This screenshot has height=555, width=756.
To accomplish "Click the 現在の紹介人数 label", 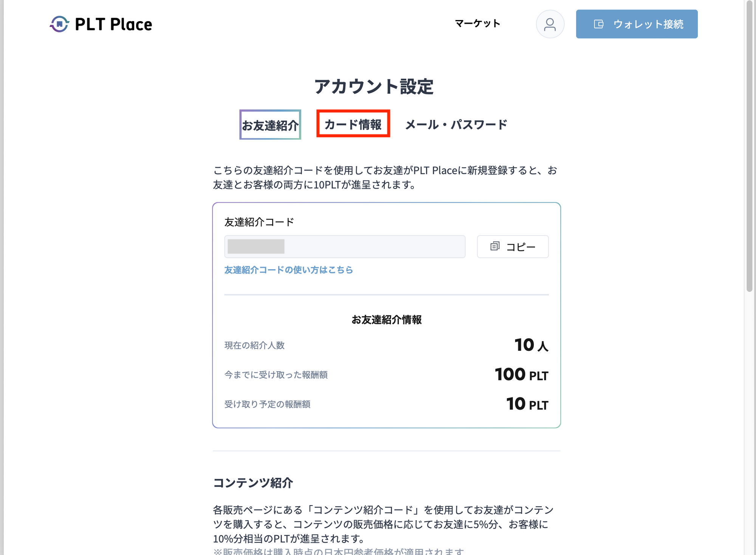I will coord(254,345).
